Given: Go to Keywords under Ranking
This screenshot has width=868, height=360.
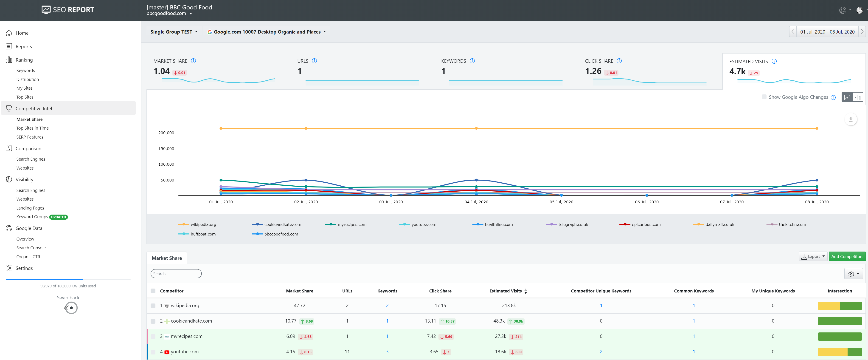Looking at the screenshot, I should coord(26,71).
